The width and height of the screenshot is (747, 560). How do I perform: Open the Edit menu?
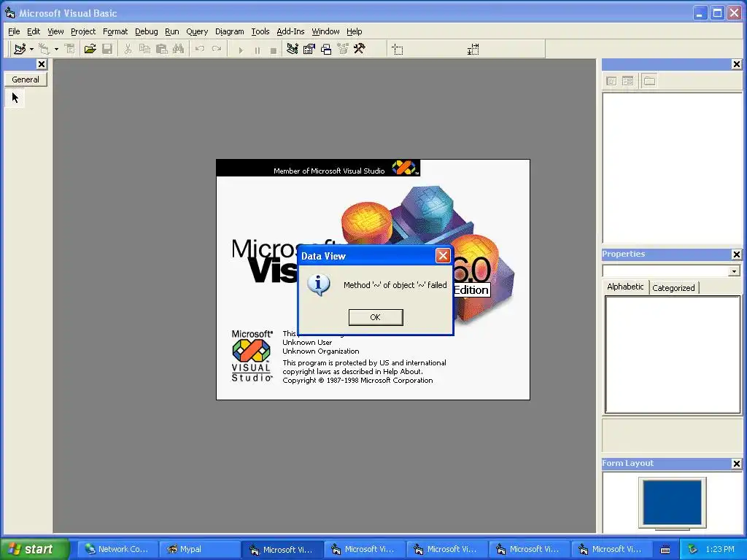click(x=34, y=31)
